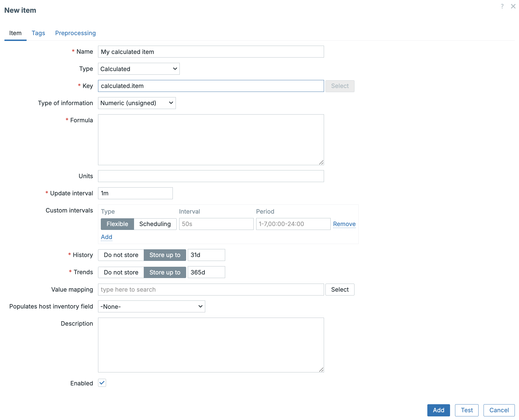Uncheck the Enabled checkbox

click(x=102, y=383)
